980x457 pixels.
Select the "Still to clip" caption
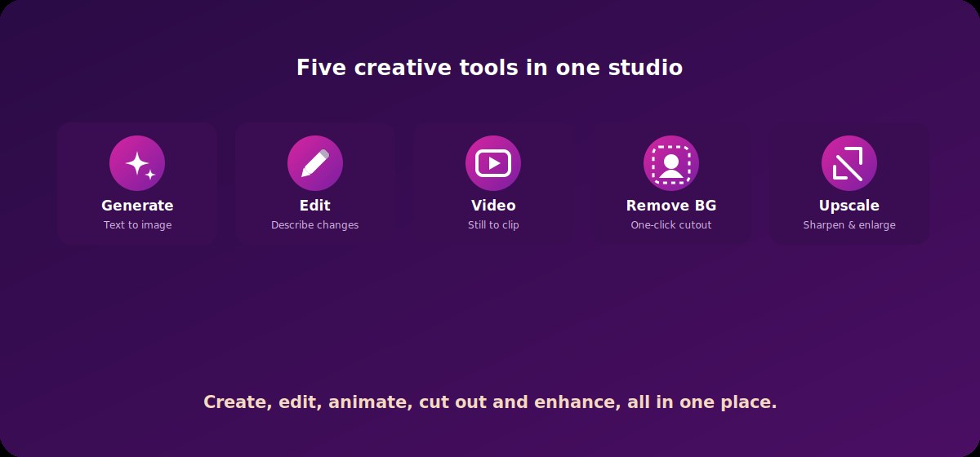pyautogui.click(x=493, y=225)
